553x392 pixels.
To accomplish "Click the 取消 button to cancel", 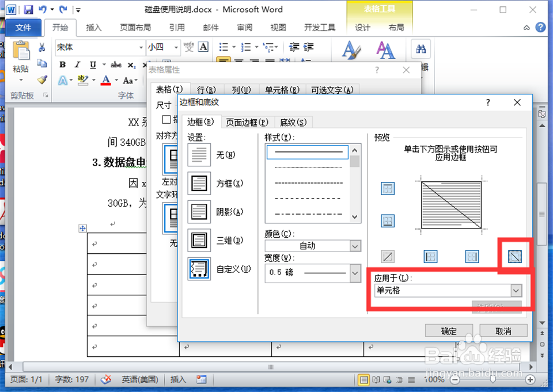I will (x=504, y=331).
